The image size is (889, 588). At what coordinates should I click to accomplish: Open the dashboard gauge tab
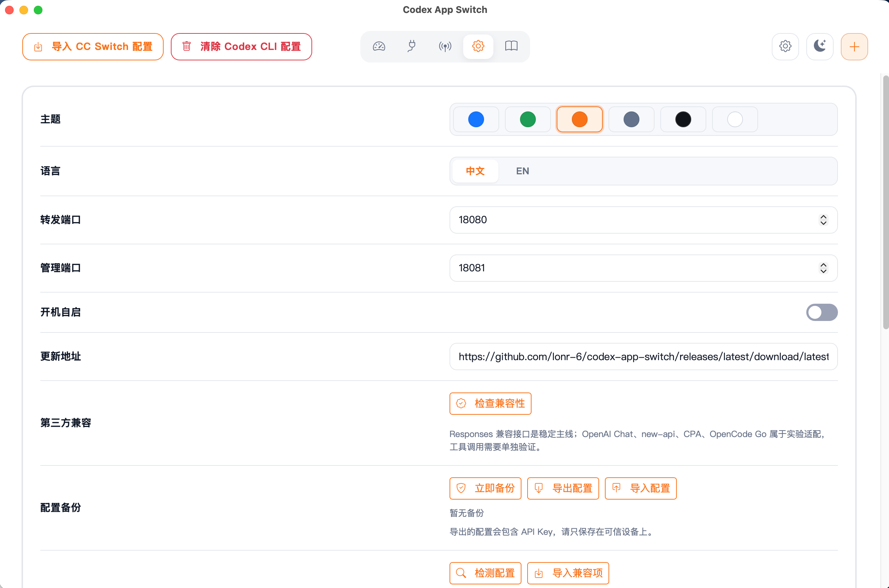(379, 46)
